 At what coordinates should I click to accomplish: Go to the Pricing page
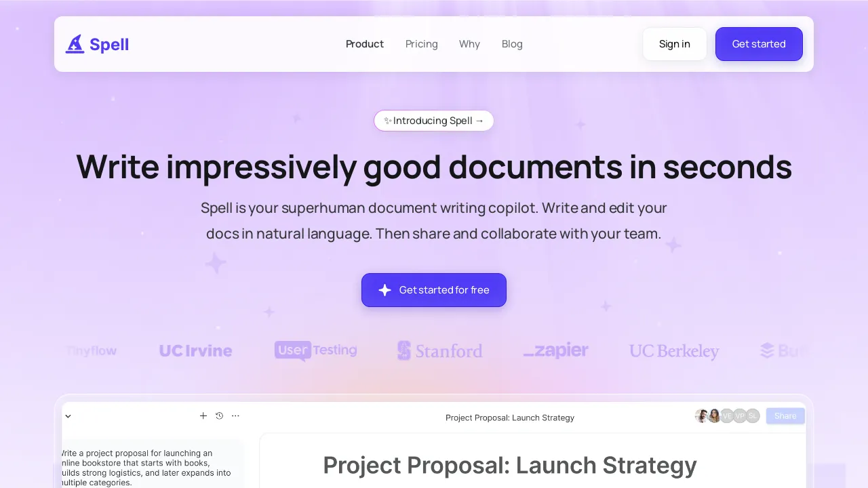pos(422,44)
